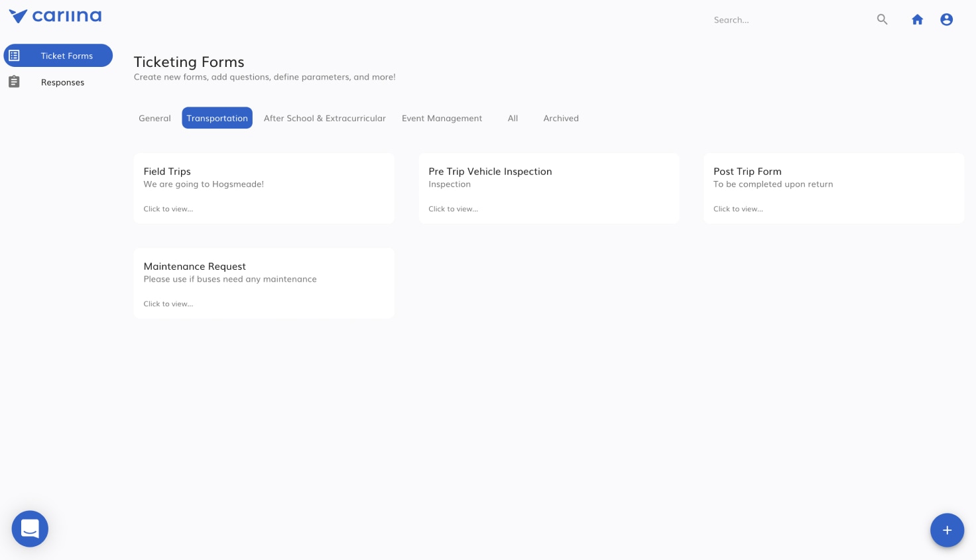This screenshot has height=560, width=976.
Task: Open Pre Trip Vehicle Inspection form
Action: pos(548,188)
